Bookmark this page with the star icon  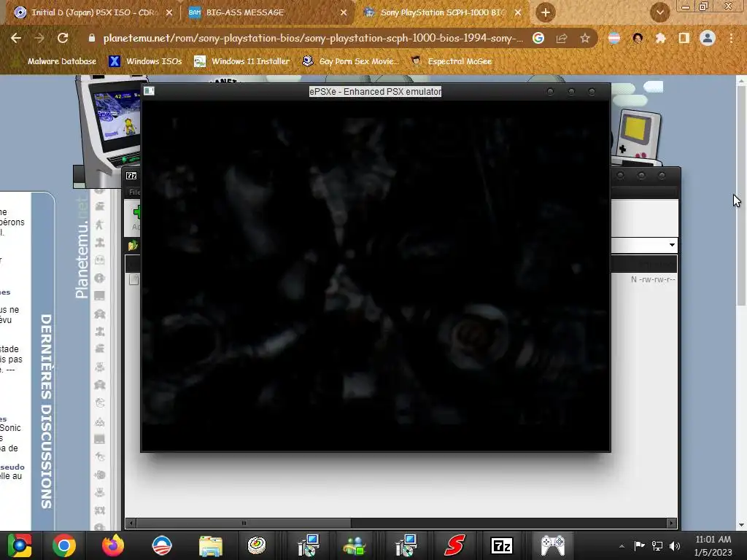click(585, 38)
